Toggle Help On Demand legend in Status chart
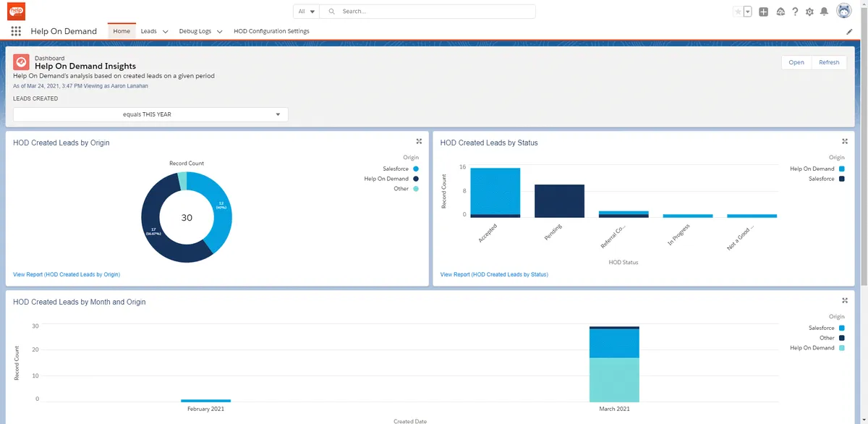 pyautogui.click(x=842, y=169)
